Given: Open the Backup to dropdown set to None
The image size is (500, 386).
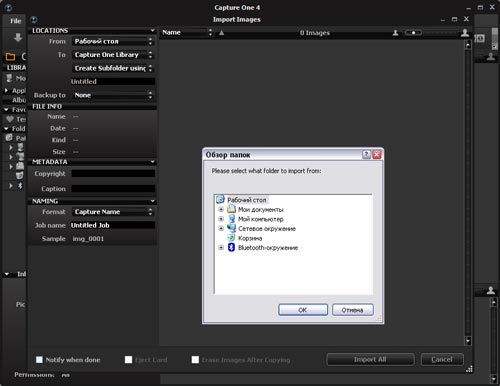Looking at the screenshot, I should point(113,95).
